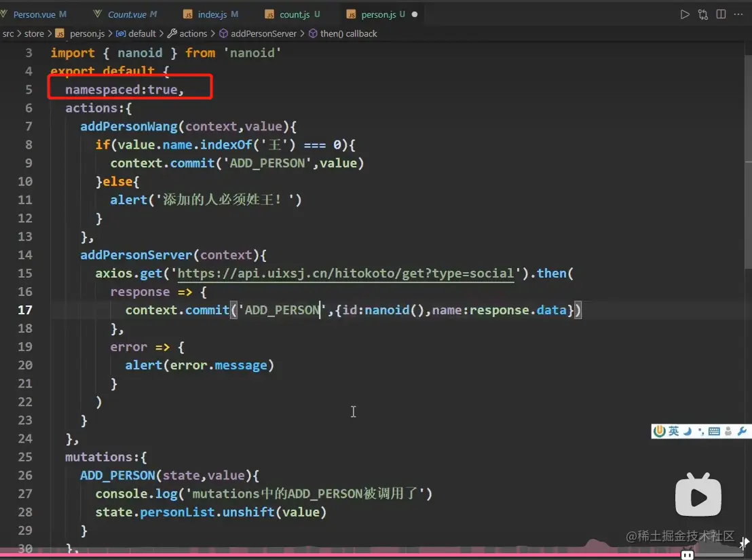The image size is (752, 560).
Task: Click line number 3 in the gutter
Action: 29,53
